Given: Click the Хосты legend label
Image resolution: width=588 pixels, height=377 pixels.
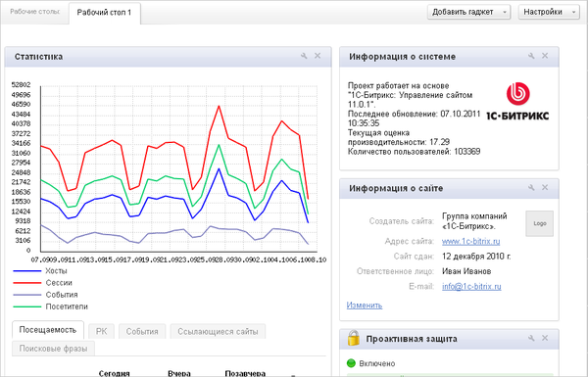Looking at the screenshot, I should pos(56,270).
